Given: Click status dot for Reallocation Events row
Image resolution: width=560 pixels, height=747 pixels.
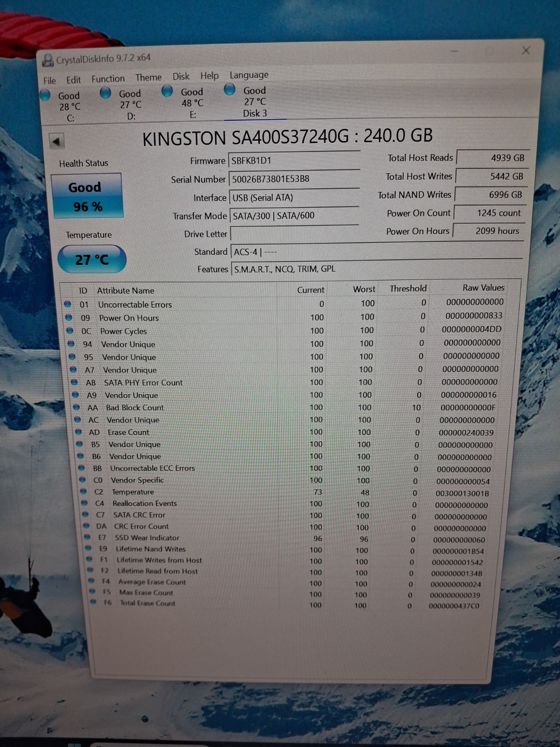Looking at the screenshot, I should coord(84,503).
